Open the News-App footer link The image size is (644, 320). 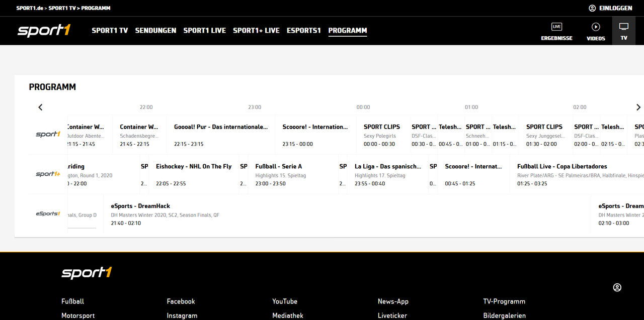click(x=393, y=301)
